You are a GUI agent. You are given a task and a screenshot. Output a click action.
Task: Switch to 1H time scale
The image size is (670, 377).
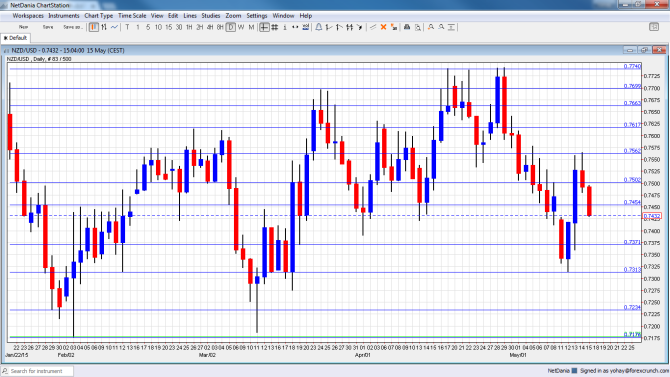click(x=189, y=27)
